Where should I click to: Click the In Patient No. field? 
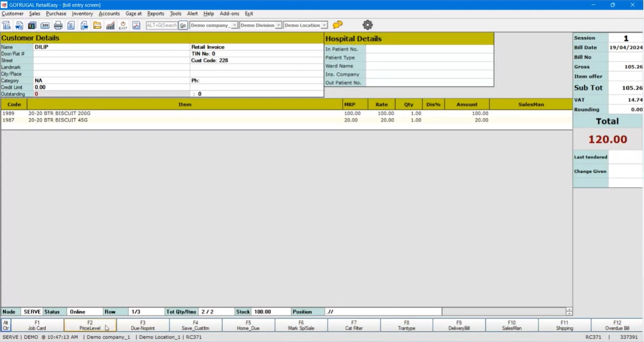coord(430,49)
